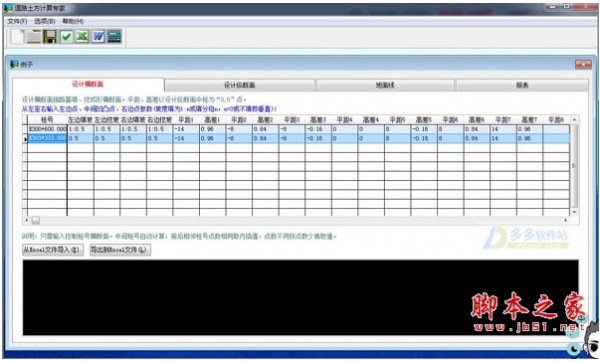Click the 平距7 cell in the selected blue row

point(503,138)
